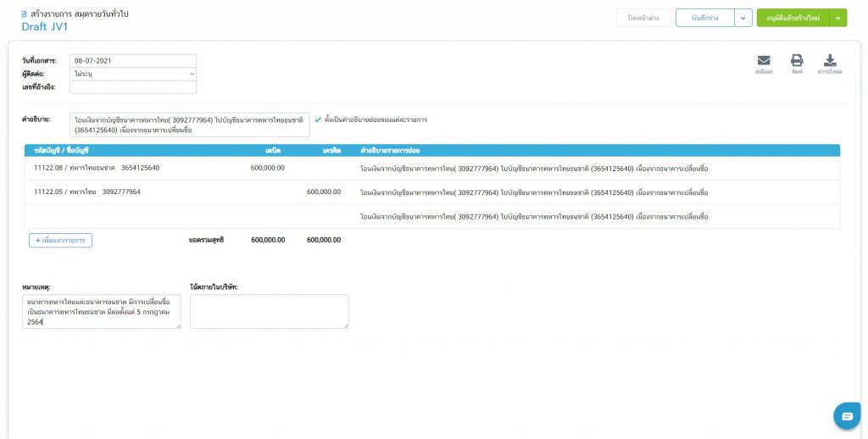Click the close window button
This screenshot has height=439, width=868.
click(x=643, y=18)
